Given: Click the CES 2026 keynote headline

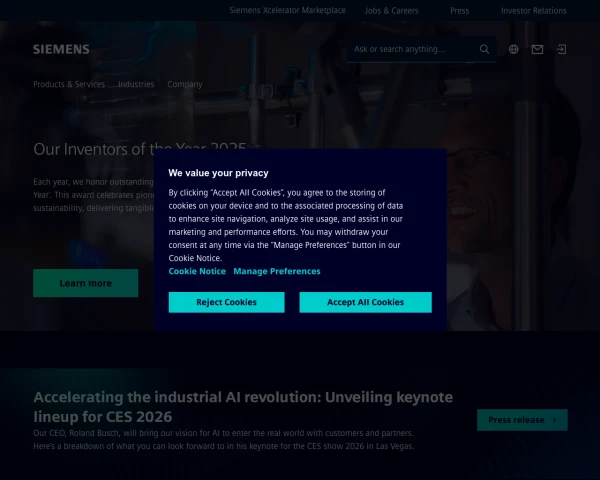Looking at the screenshot, I should tap(243, 407).
